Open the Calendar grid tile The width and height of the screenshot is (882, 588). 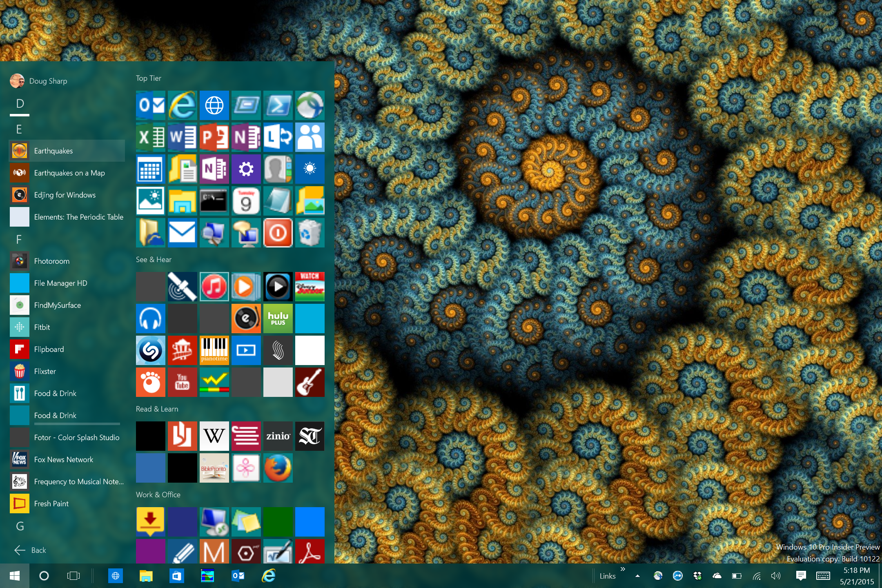click(x=151, y=169)
